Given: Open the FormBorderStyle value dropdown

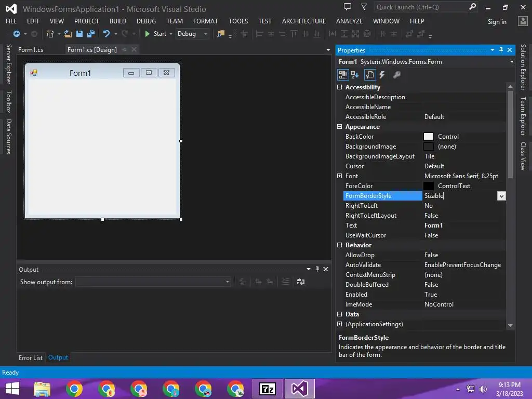Looking at the screenshot, I should tap(501, 196).
